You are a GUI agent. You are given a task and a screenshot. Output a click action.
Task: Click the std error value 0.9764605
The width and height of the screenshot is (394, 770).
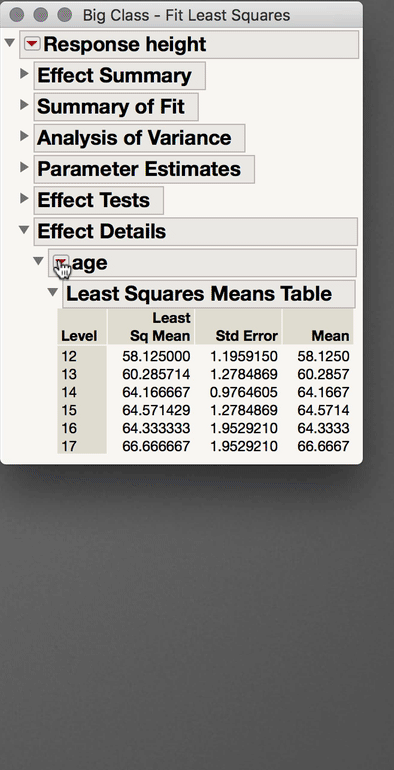pyautogui.click(x=244, y=392)
